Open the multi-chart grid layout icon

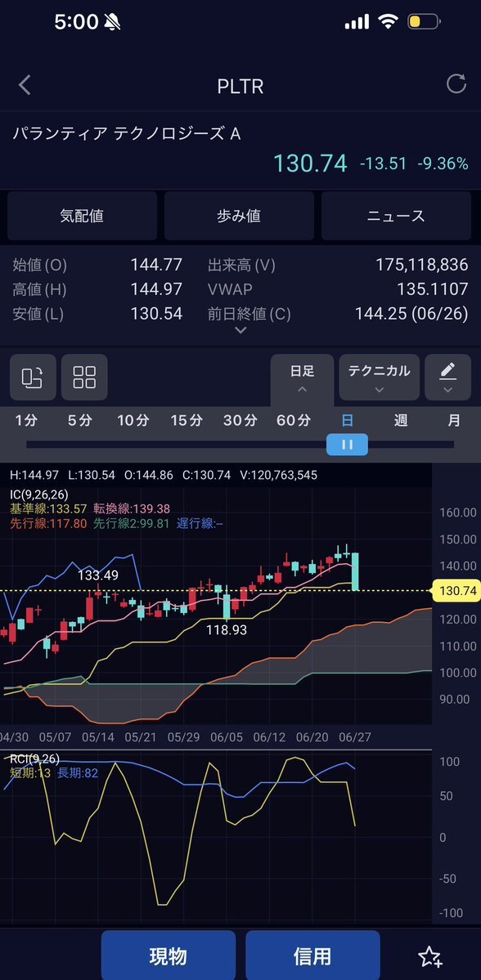[84, 378]
